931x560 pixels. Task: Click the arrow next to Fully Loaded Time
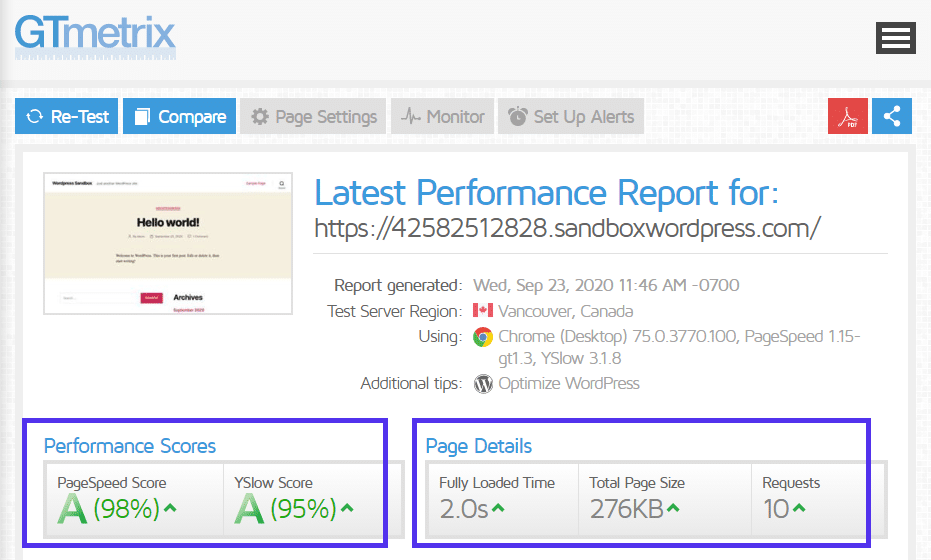498,509
